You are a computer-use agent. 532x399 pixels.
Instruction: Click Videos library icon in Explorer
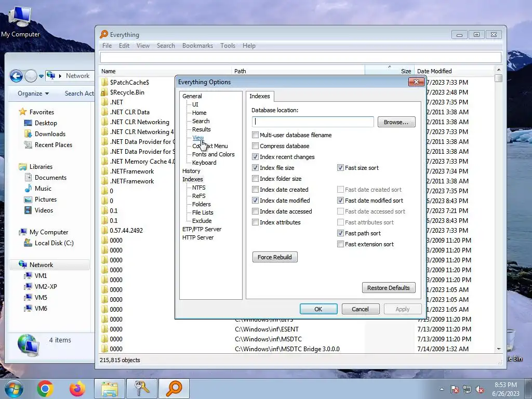coord(28,210)
